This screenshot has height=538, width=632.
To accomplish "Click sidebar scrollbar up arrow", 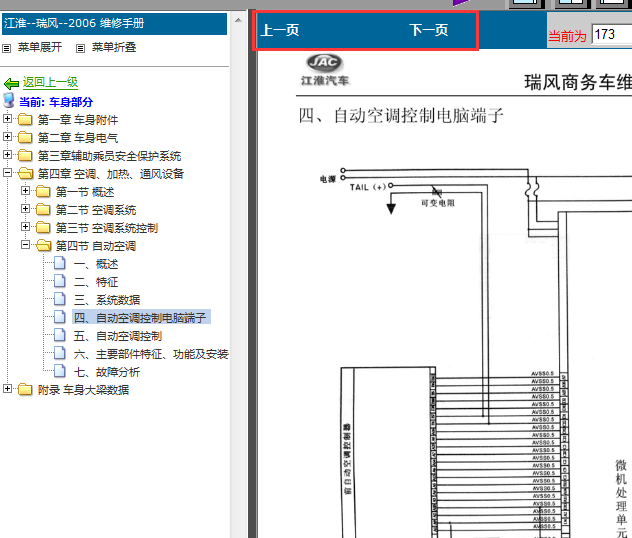I will coord(238,20).
